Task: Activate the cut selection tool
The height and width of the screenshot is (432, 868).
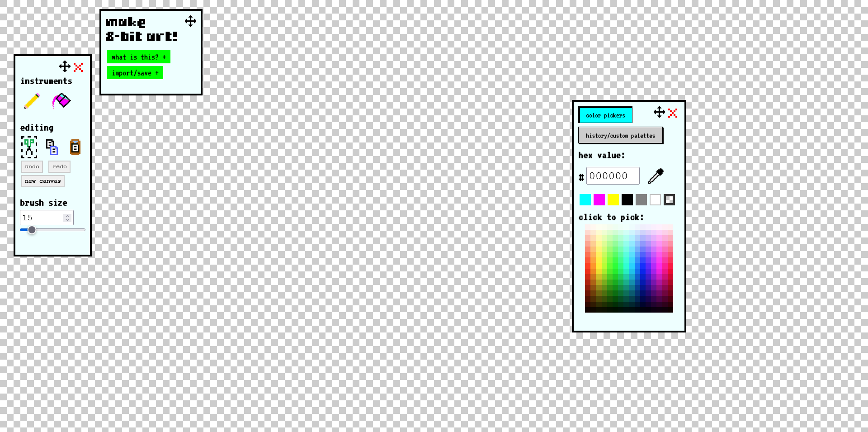Action: (29, 147)
